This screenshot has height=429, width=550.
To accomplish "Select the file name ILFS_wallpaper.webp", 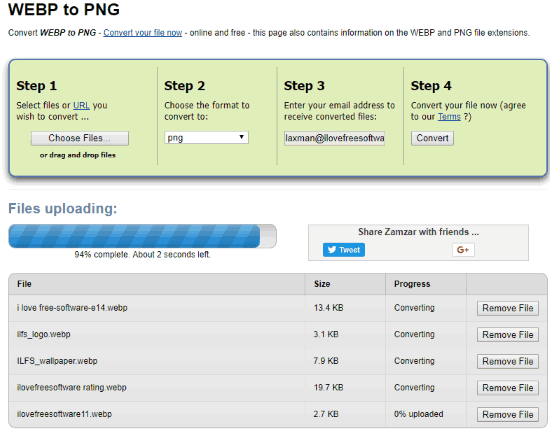I will [x=57, y=361].
